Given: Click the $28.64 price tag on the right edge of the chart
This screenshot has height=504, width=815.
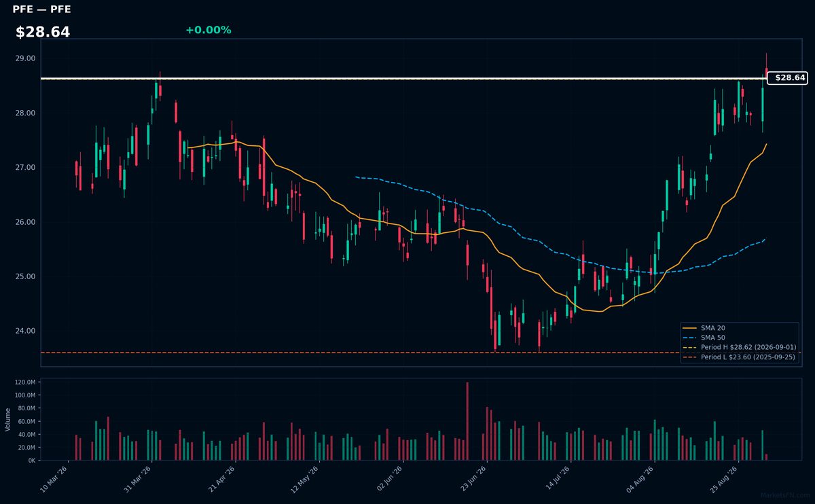Looking at the screenshot, I should (x=787, y=78).
